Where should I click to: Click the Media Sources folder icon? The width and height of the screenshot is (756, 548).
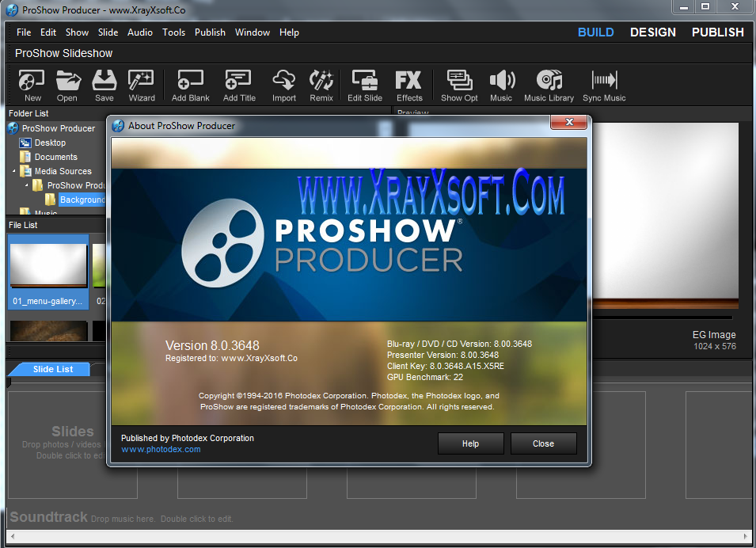click(25, 171)
